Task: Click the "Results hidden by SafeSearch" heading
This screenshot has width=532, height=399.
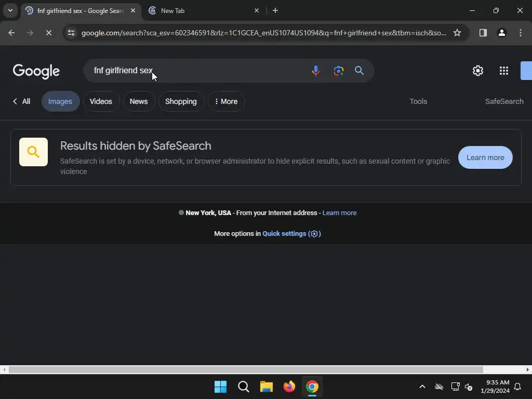Action: coord(136,145)
